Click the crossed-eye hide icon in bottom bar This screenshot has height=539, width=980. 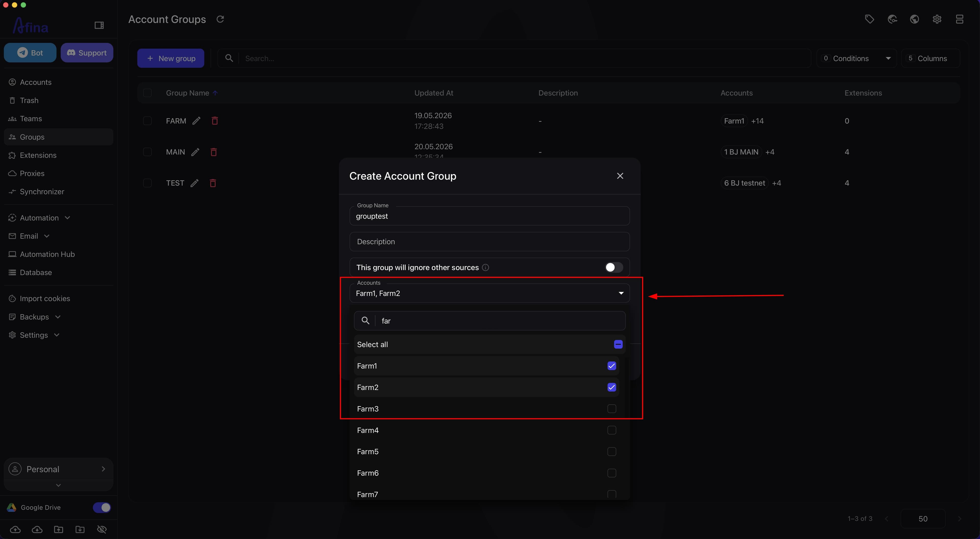click(102, 530)
